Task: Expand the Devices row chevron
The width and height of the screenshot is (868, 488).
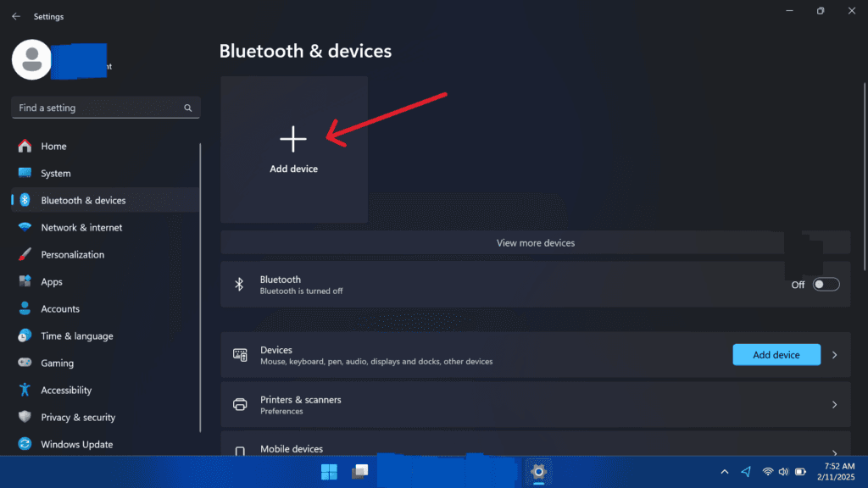Action: pos(835,355)
